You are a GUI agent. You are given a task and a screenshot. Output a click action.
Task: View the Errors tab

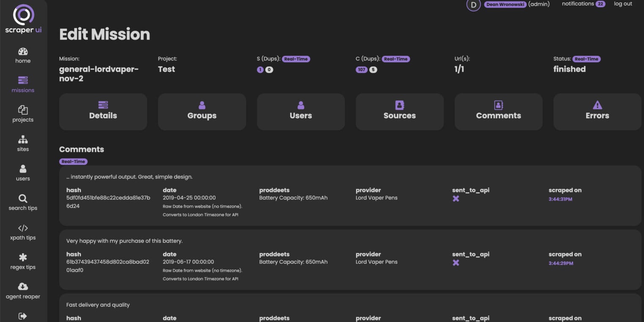pyautogui.click(x=598, y=112)
